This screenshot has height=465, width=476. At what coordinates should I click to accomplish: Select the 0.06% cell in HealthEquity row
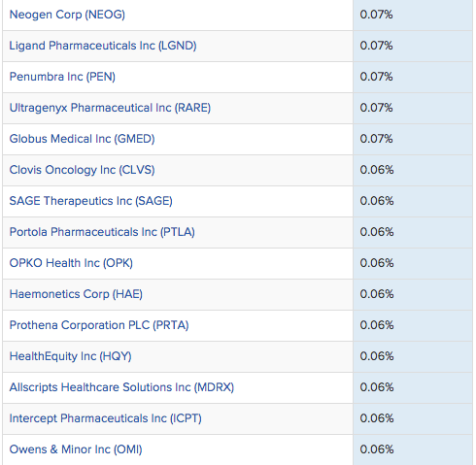pos(413,356)
